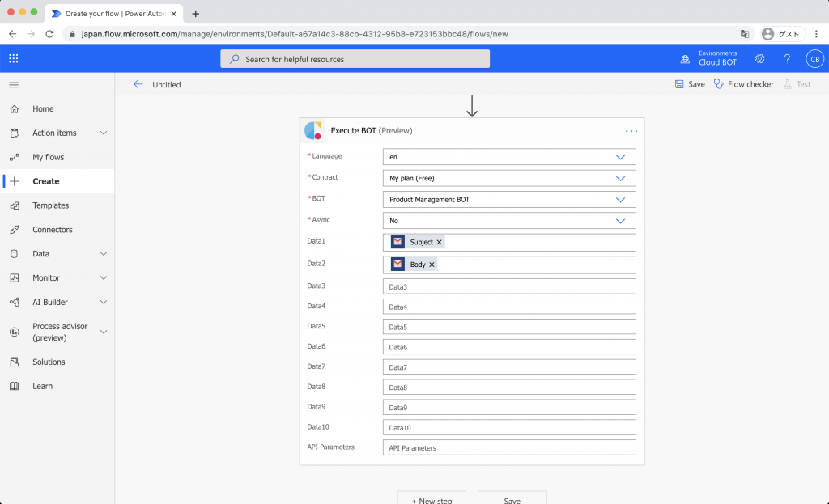Open the settings gear icon
Image resolution: width=829 pixels, height=504 pixels.
coord(759,58)
